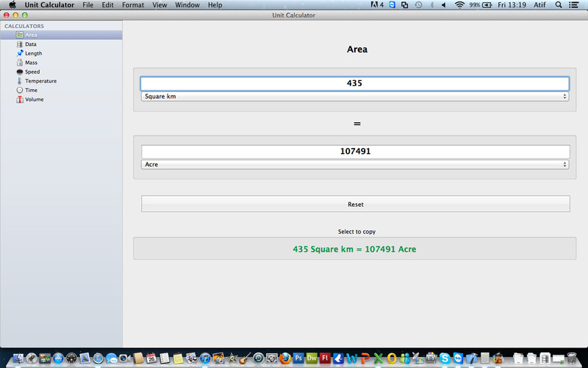Select the Area calculator in sidebar
Viewport: 588px width, 368px height.
pyautogui.click(x=61, y=35)
